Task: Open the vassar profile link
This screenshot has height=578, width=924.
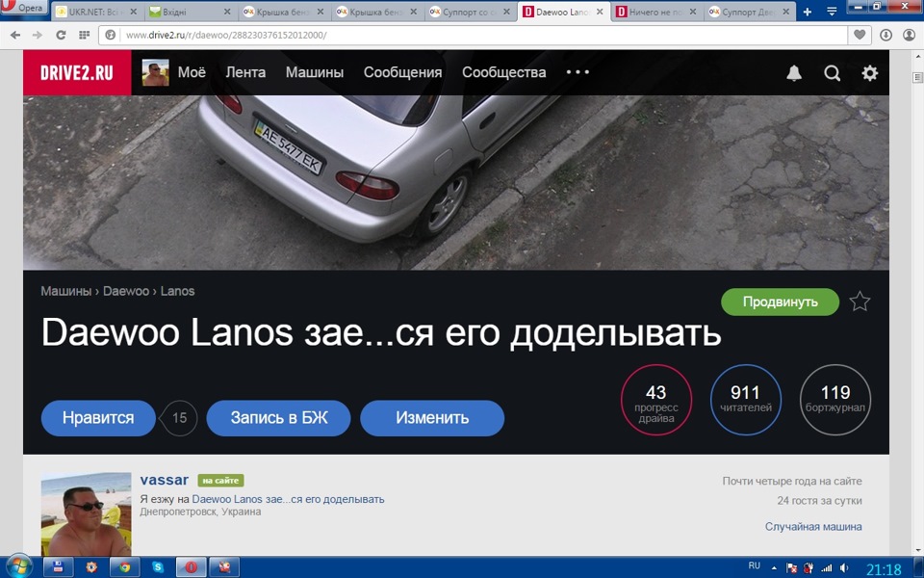Action: [x=165, y=480]
